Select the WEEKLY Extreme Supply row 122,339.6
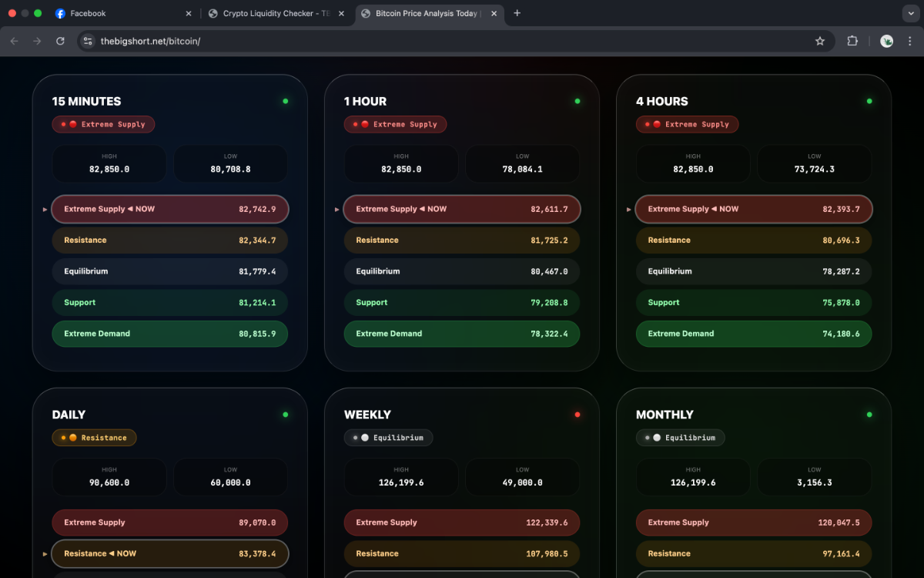This screenshot has width=924, height=578. [x=462, y=523]
